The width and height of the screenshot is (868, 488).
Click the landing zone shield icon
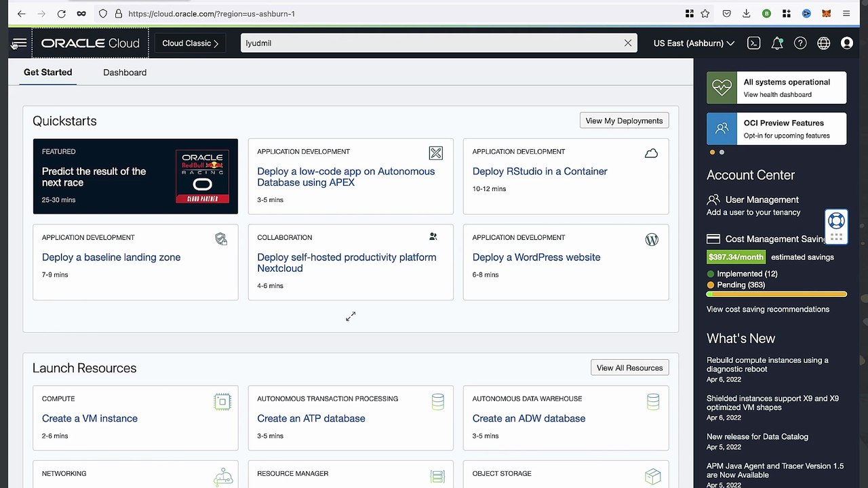point(221,239)
